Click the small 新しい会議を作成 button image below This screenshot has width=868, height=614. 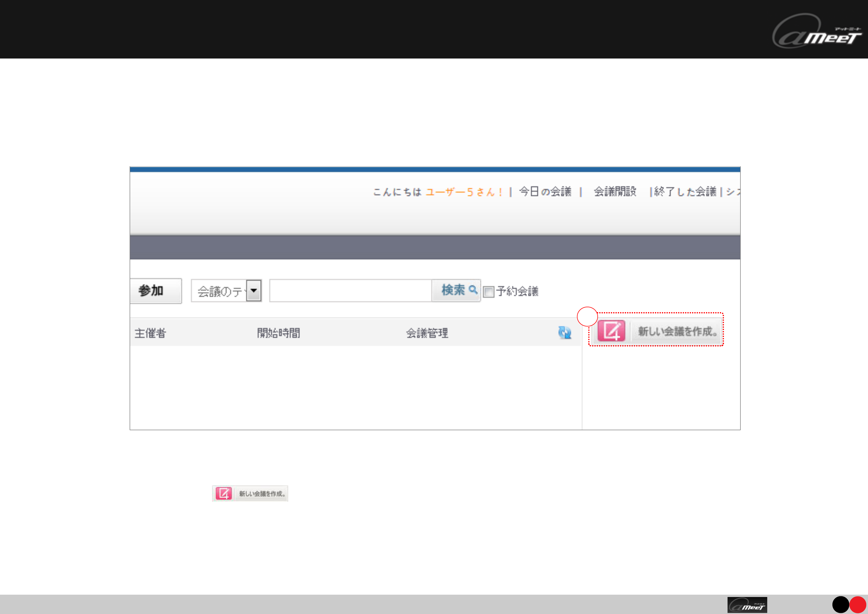(x=250, y=493)
